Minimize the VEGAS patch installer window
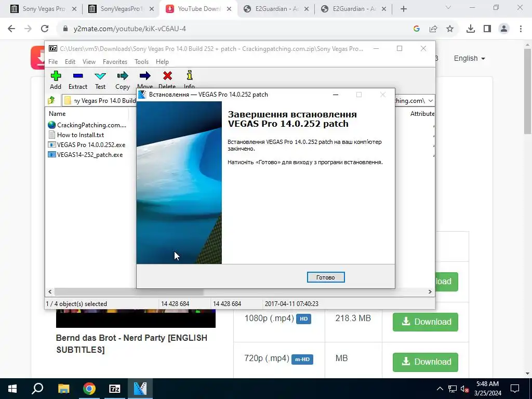Screen dimensions: 532x399 (x=336, y=95)
